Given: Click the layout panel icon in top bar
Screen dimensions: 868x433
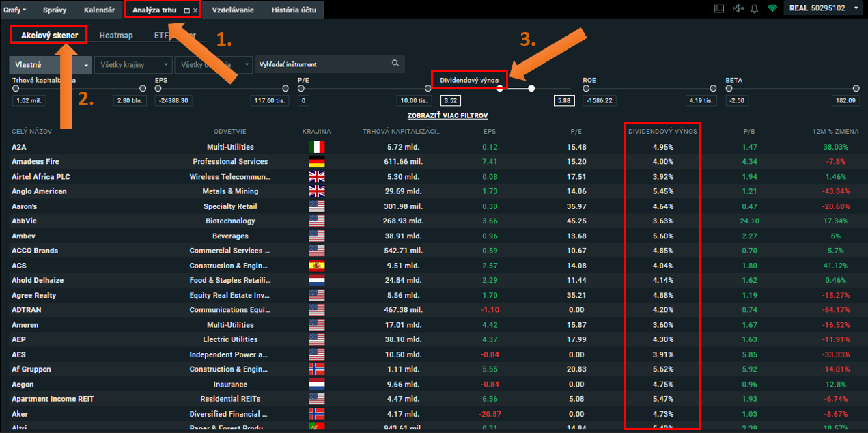Looking at the screenshot, I should pos(718,9).
